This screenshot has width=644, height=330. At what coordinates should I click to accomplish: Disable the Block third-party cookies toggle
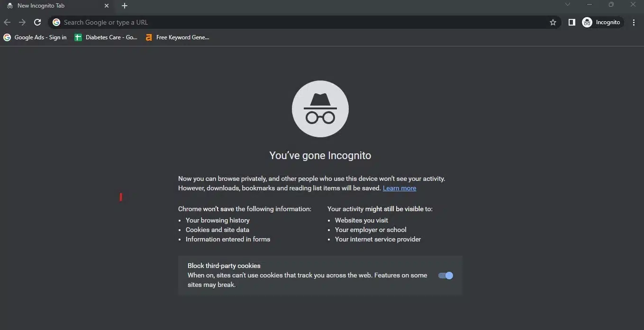[x=445, y=275]
